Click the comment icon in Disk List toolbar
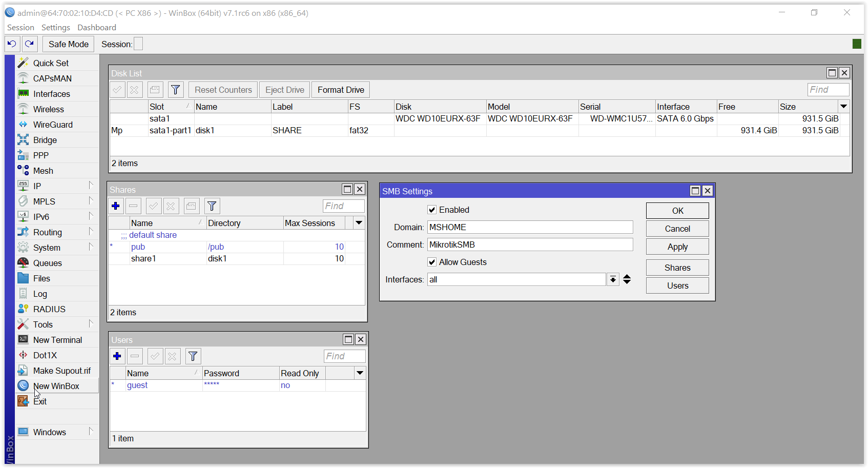The height and width of the screenshot is (468, 868). [155, 90]
